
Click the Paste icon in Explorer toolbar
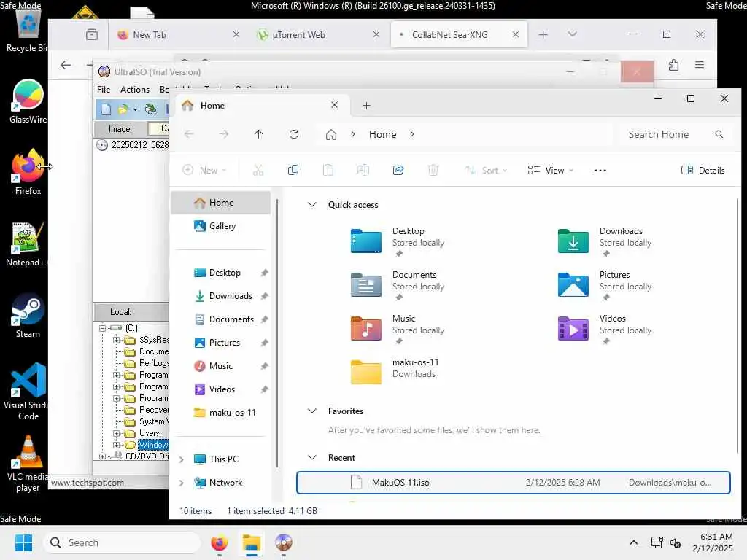pyautogui.click(x=328, y=170)
